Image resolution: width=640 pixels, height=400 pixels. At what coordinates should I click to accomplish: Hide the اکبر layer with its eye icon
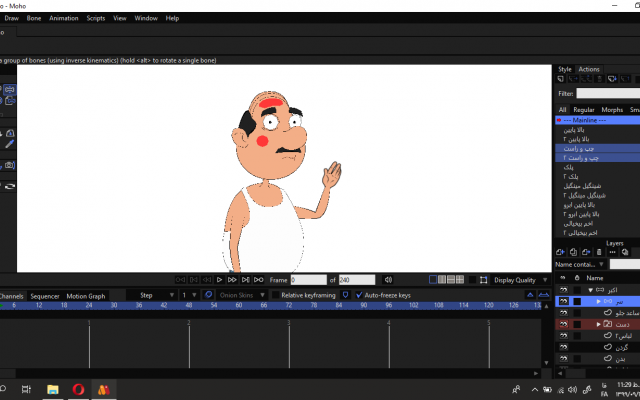(564, 290)
